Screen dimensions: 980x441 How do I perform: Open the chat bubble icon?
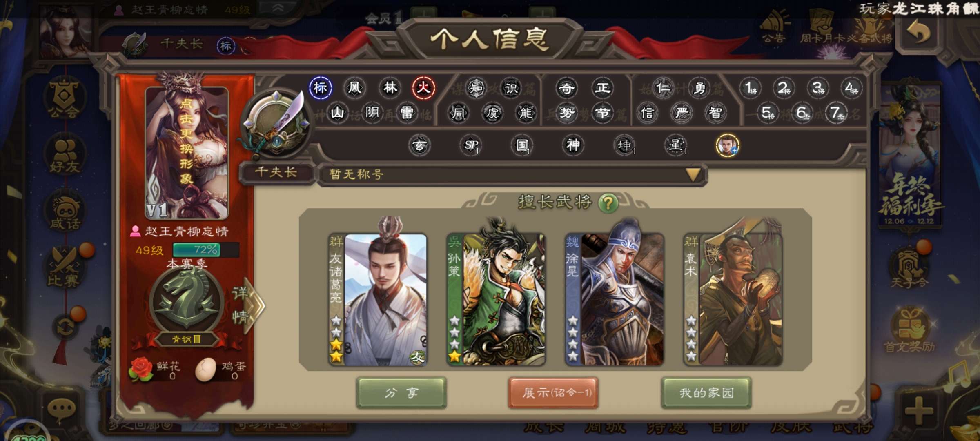tap(62, 408)
